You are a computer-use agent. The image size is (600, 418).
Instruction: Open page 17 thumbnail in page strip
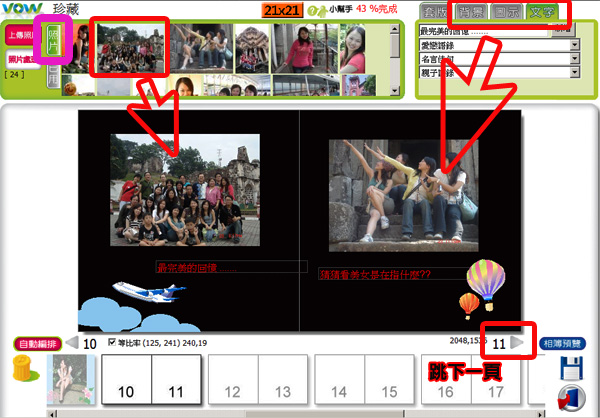coord(496,379)
